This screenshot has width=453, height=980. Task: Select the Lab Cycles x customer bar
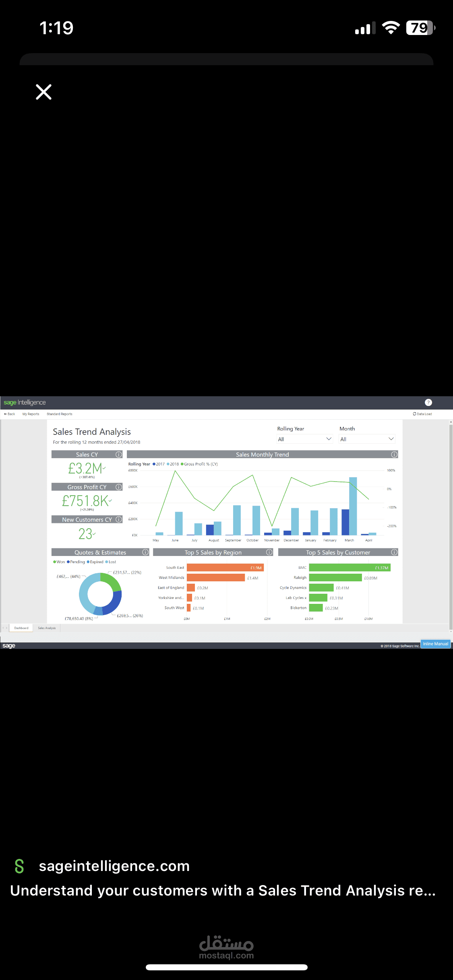318,598
